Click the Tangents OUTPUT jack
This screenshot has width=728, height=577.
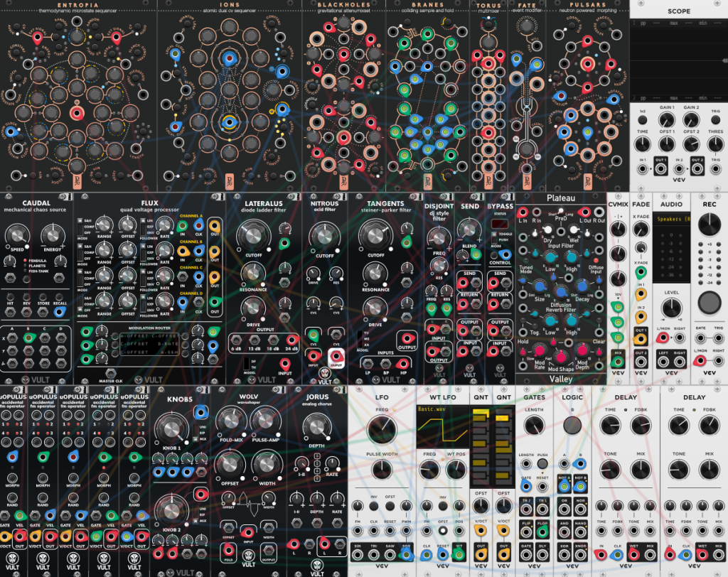407,338
